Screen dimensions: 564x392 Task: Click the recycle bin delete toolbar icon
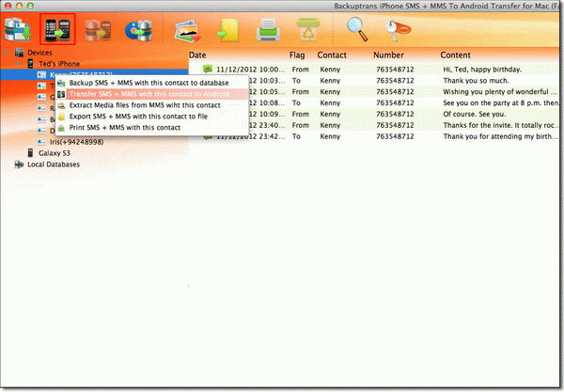(x=308, y=29)
